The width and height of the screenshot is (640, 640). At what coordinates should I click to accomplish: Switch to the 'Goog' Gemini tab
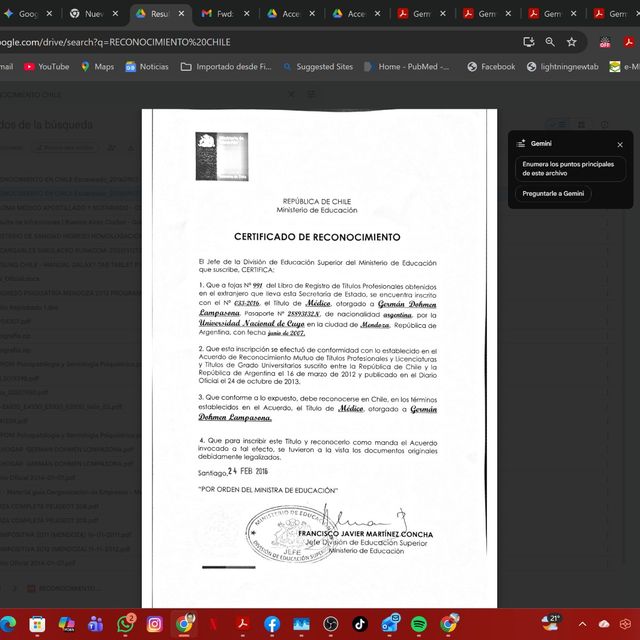coord(22,14)
